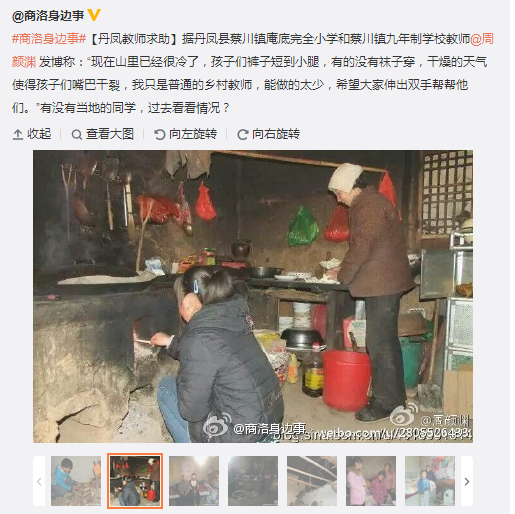Viewport: 515px width, 514px height.
Task: Open large view via 查看大图 text
Action: pos(110,134)
